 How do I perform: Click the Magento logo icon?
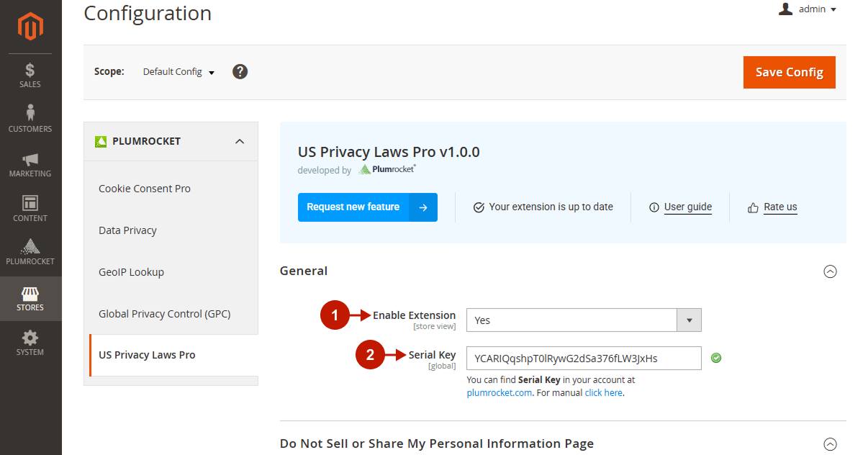(x=30, y=26)
